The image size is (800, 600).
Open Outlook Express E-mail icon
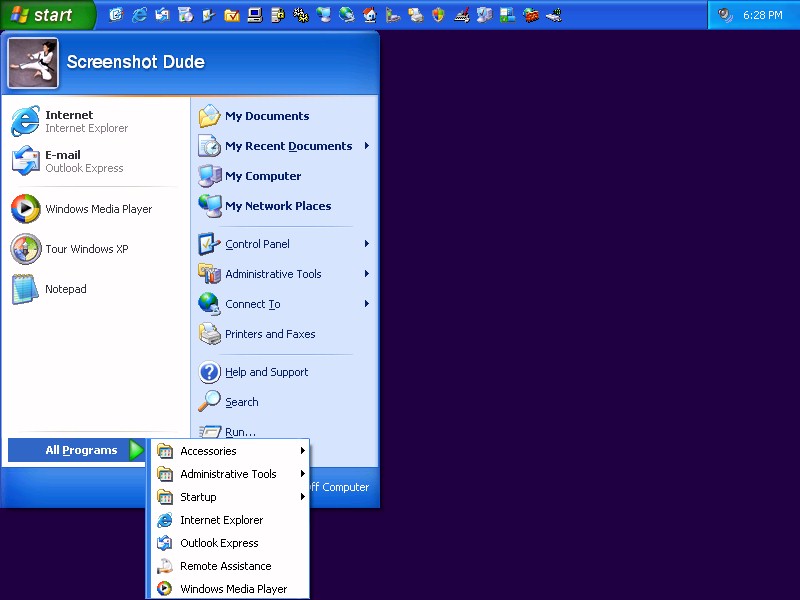(x=25, y=161)
